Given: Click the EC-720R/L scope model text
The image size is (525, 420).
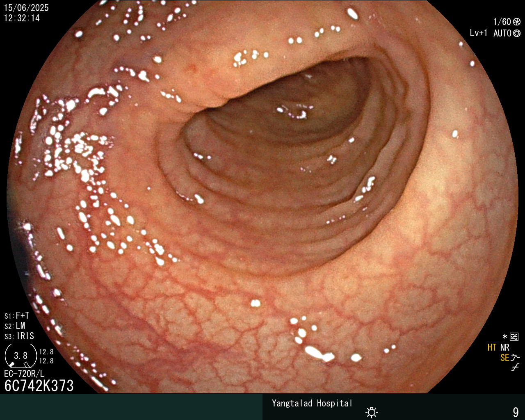Looking at the screenshot, I should coord(24,374).
